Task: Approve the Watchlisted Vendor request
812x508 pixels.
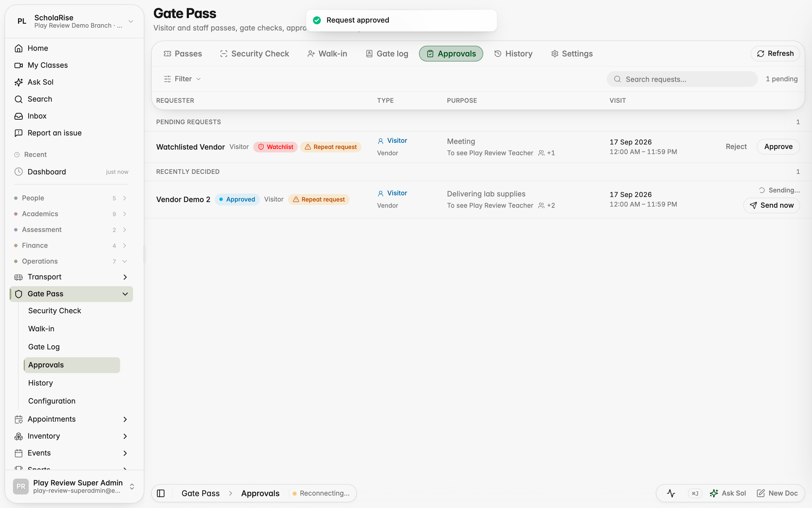Action: (778, 146)
